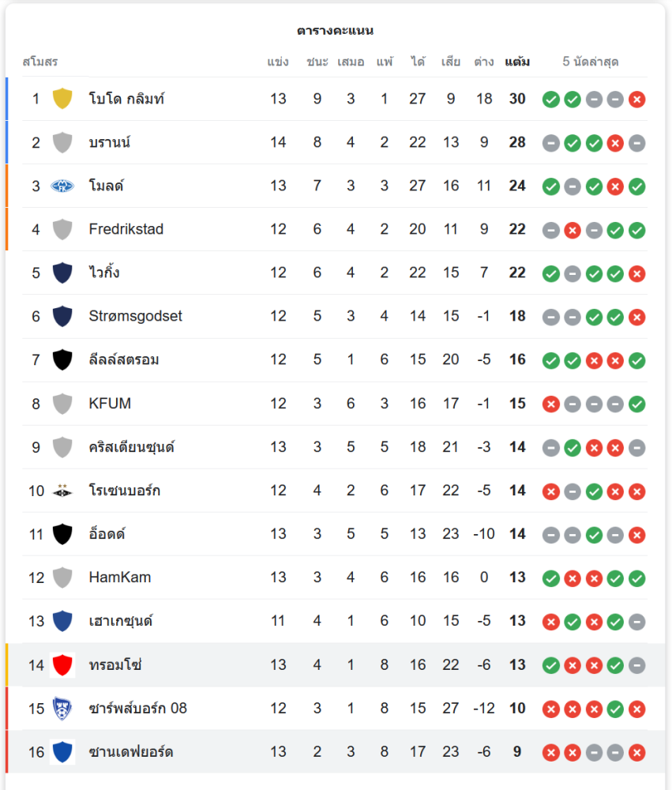Open the HamKam team page
This screenshot has width=672, height=790.
(120, 577)
